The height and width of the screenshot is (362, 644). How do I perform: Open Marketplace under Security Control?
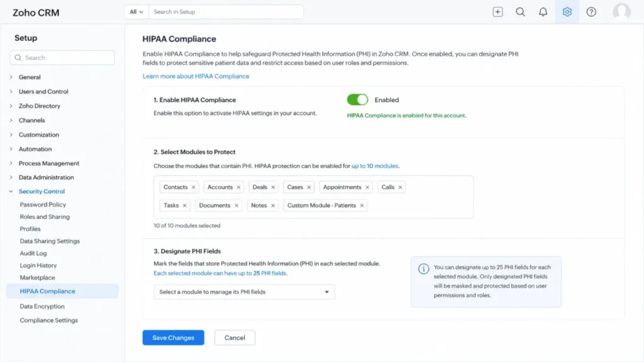point(37,277)
